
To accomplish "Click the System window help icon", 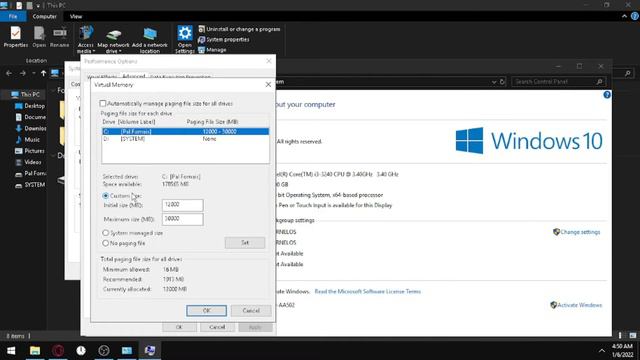I will pos(607,95).
